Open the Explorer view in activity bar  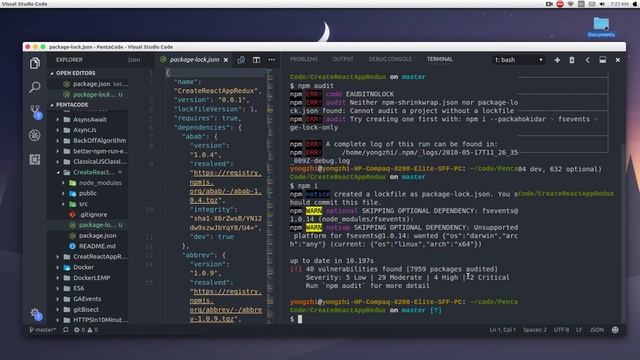coord(35,63)
